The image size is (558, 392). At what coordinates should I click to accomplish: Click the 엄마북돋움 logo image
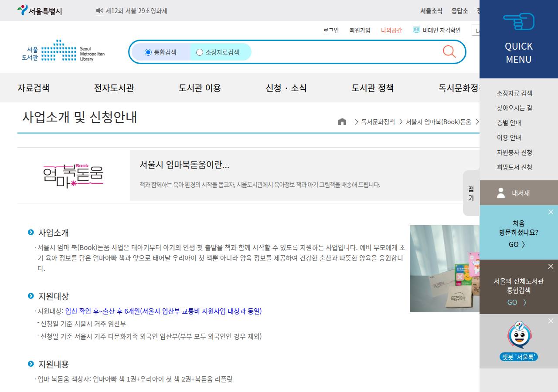pos(73,176)
